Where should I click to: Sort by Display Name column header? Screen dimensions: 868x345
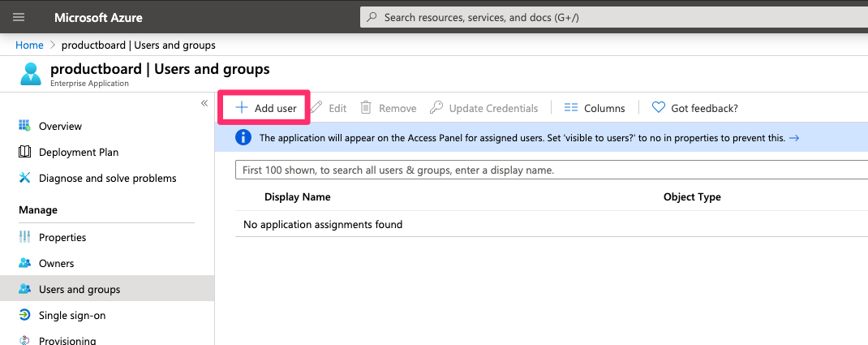297,197
